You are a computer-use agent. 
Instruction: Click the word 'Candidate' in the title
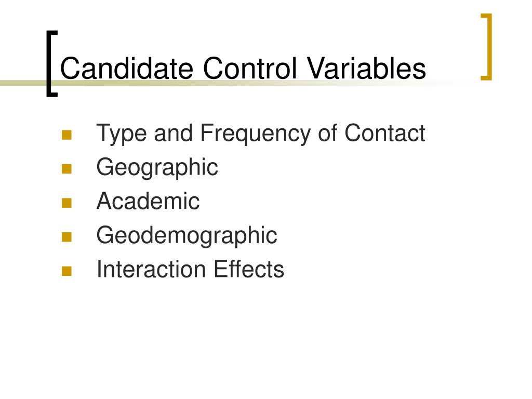[x=127, y=68]
